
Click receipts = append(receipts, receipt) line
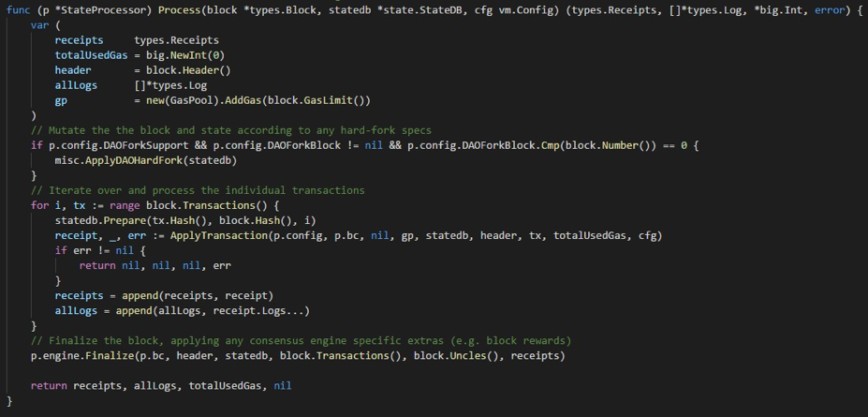click(164, 296)
